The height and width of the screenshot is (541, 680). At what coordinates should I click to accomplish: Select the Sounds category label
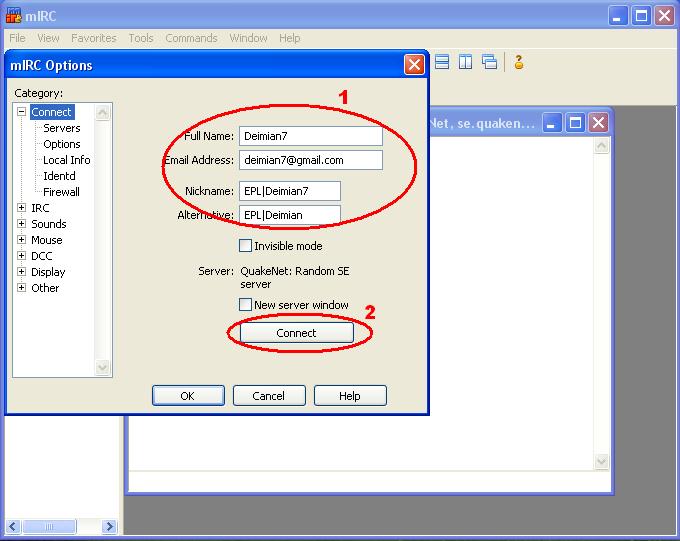tap(49, 224)
